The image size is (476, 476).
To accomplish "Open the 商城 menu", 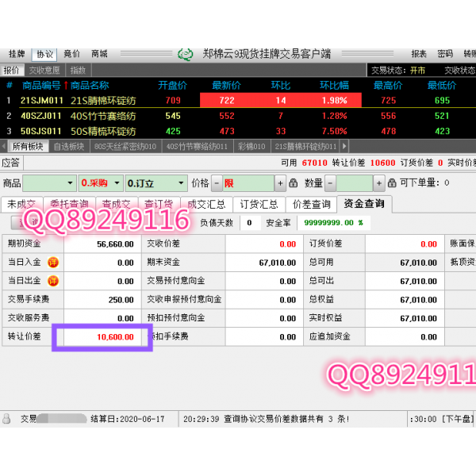I will [99, 54].
